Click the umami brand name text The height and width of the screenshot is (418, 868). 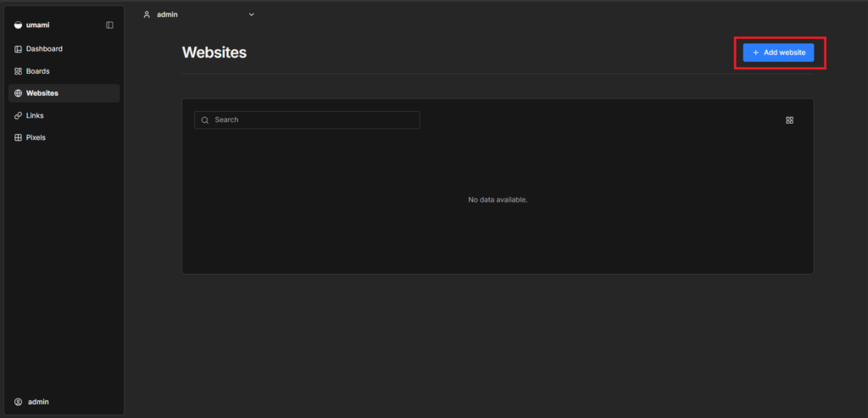37,25
